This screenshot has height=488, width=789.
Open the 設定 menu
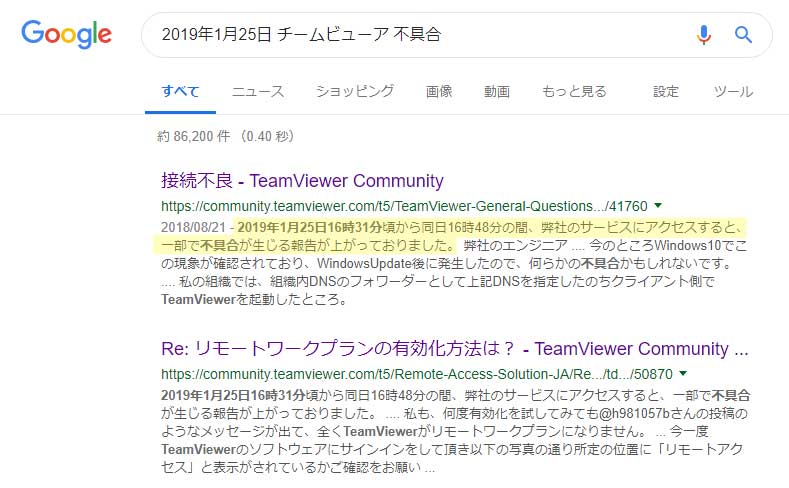pyautogui.click(x=666, y=92)
